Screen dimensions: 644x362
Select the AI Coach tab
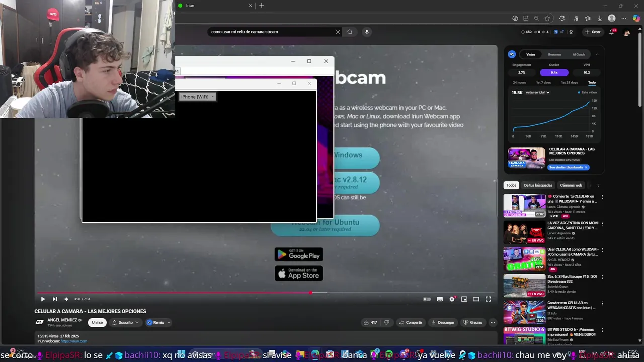[x=579, y=54]
